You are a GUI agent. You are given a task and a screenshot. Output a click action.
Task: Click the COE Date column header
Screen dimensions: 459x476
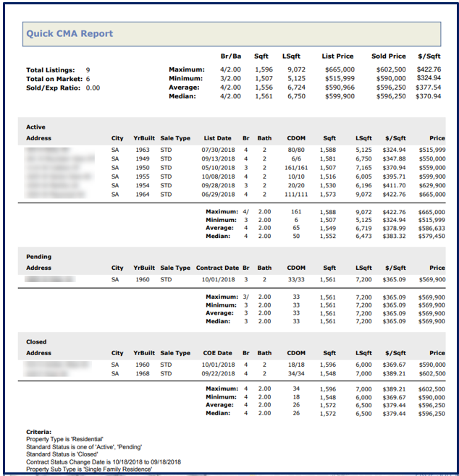pyautogui.click(x=218, y=353)
